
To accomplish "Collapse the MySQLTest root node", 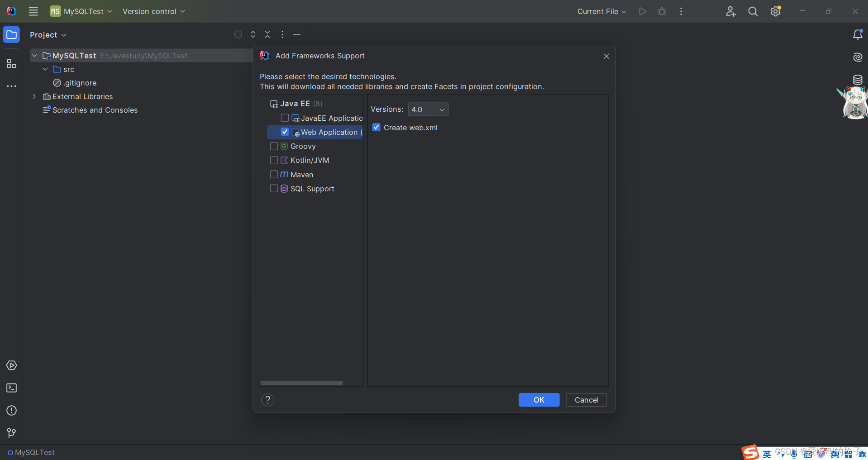I will pyautogui.click(x=34, y=56).
